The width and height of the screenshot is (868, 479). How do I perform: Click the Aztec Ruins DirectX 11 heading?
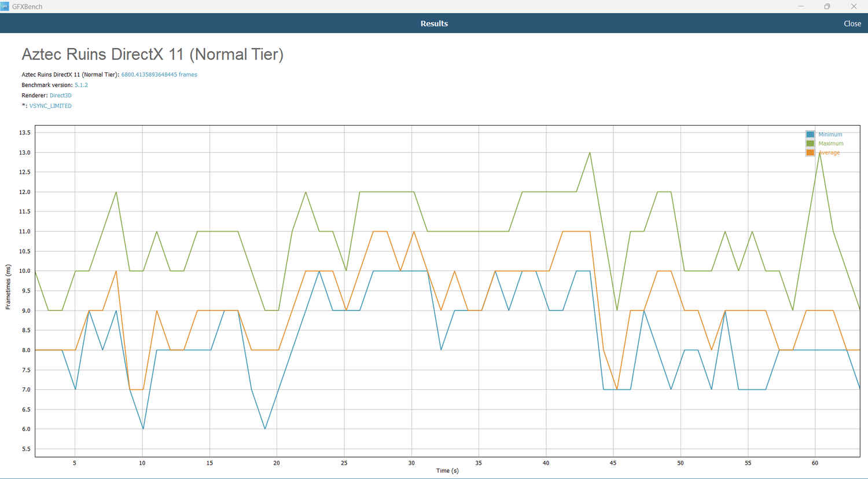(152, 54)
